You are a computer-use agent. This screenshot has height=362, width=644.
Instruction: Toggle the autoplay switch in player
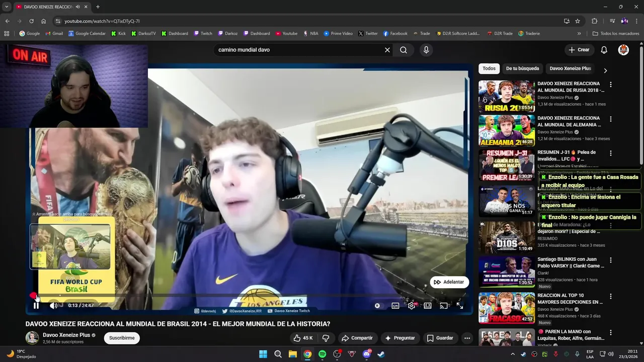[377, 305]
